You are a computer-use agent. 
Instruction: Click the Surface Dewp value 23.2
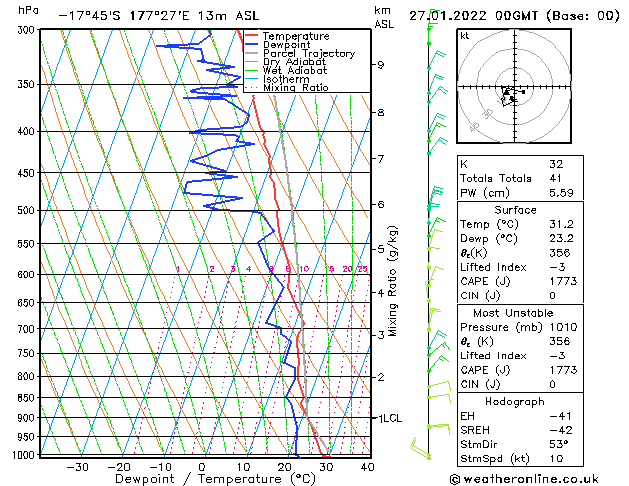561,239
